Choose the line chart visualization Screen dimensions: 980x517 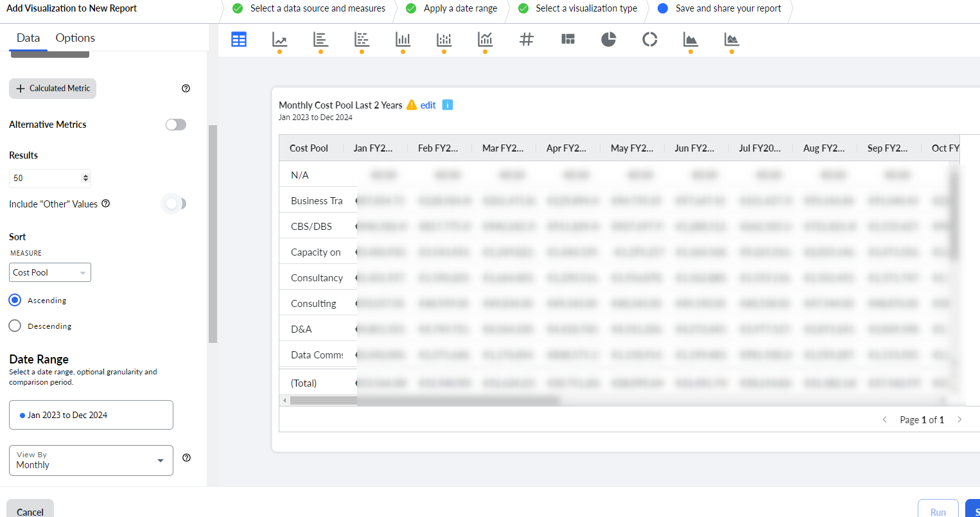pyautogui.click(x=279, y=39)
